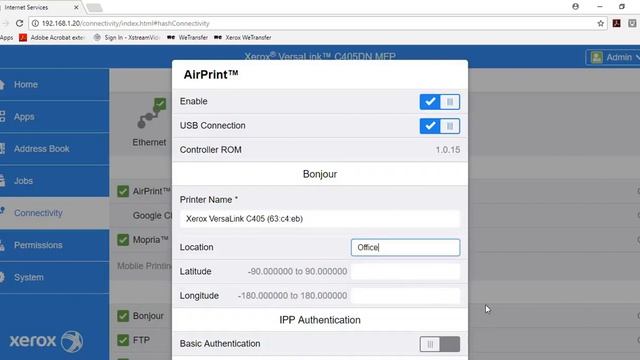Click the Google Cloud Print row
The image size is (640, 360).
[x=152, y=216]
